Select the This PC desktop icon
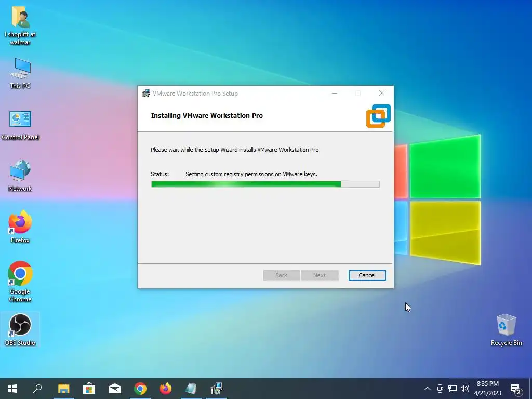Image resolution: width=532 pixels, height=399 pixels. pyautogui.click(x=20, y=74)
